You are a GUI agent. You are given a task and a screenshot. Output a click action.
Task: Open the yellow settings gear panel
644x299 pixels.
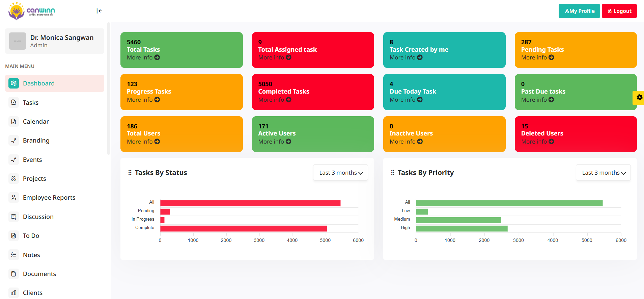tap(639, 98)
